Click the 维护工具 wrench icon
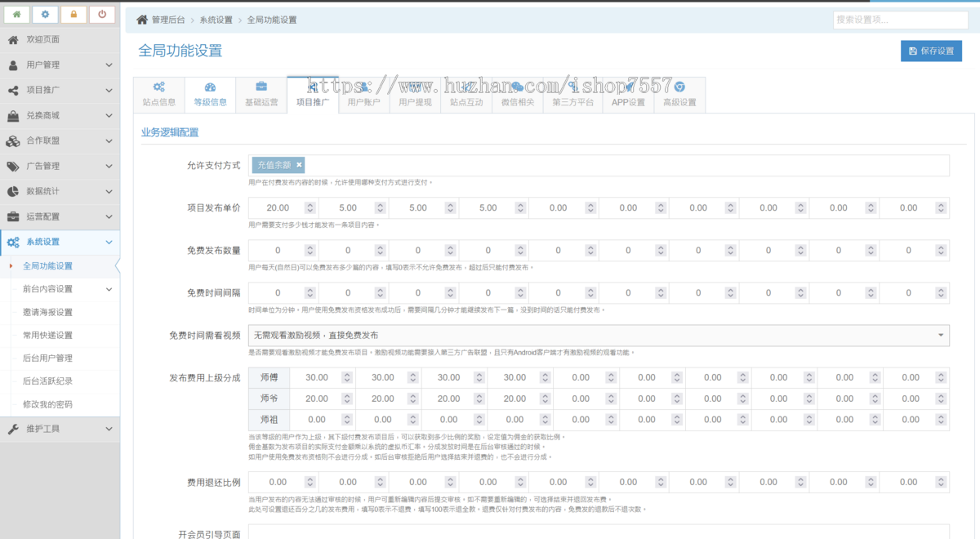The image size is (980, 539). click(x=13, y=429)
